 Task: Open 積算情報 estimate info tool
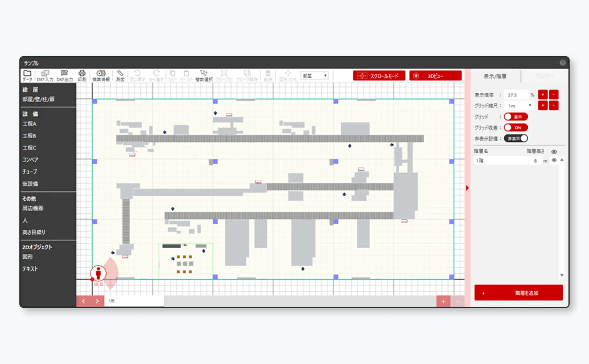(101, 75)
